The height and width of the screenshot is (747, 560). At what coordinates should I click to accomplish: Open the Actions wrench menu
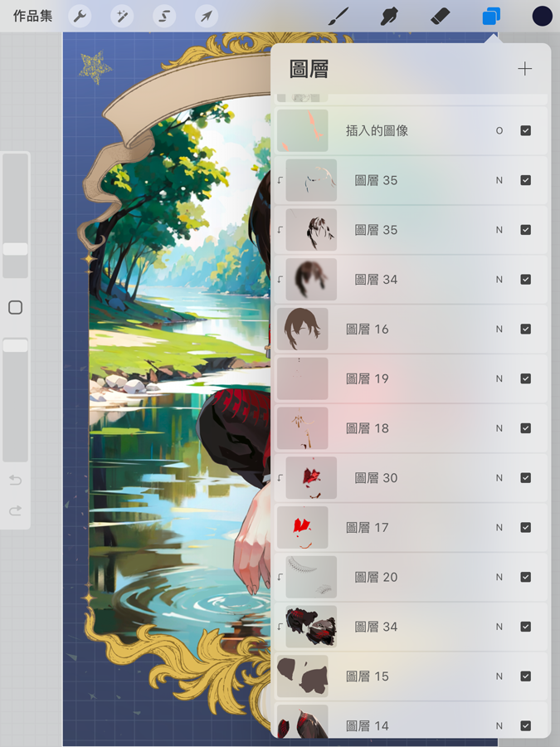click(x=80, y=17)
